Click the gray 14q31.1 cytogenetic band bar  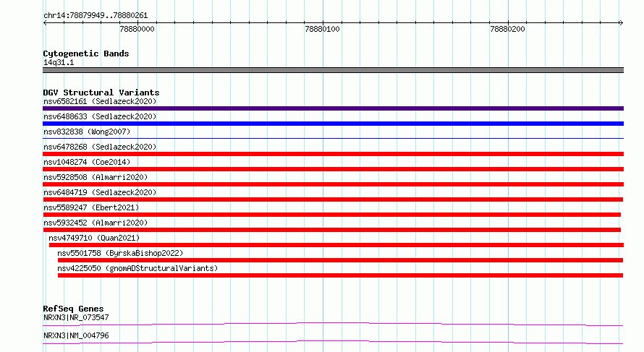coord(333,70)
